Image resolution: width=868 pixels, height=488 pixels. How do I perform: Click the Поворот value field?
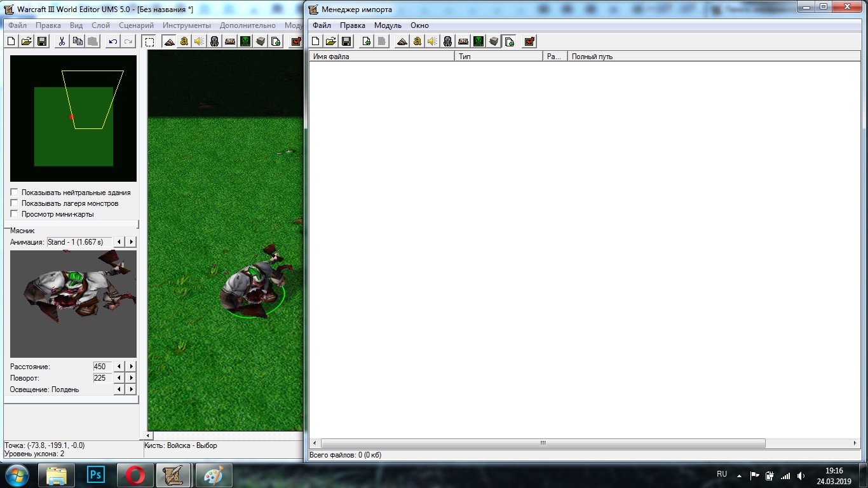pyautogui.click(x=102, y=378)
